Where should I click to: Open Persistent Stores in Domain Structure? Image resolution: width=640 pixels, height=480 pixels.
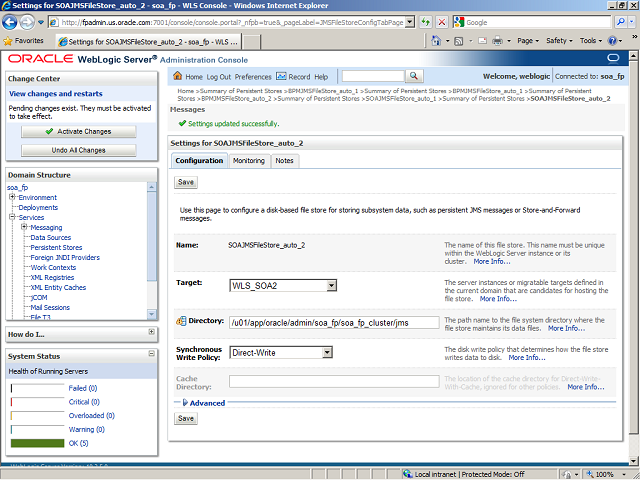click(x=56, y=247)
